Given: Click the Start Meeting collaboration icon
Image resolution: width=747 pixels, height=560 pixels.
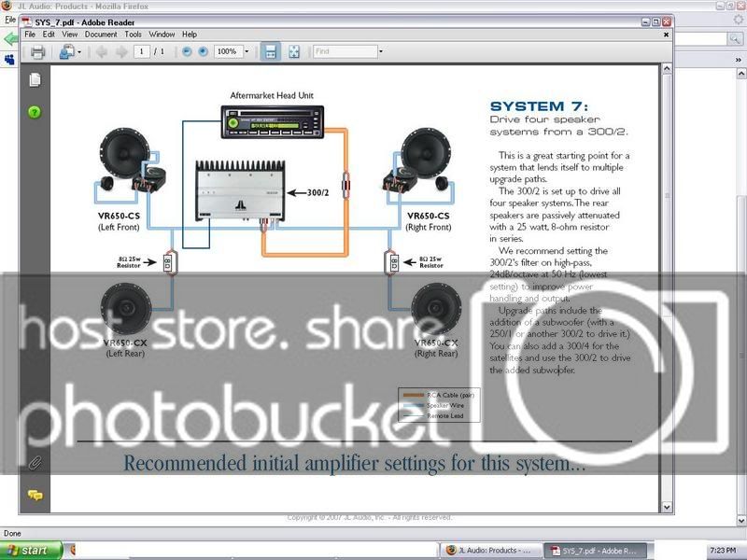Looking at the screenshot, I should [x=66, y=51].
